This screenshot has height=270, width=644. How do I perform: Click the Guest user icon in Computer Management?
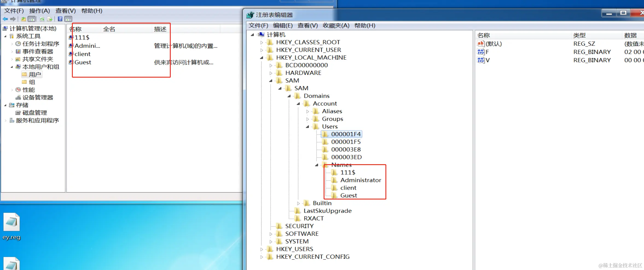click(x=71, y=62)
